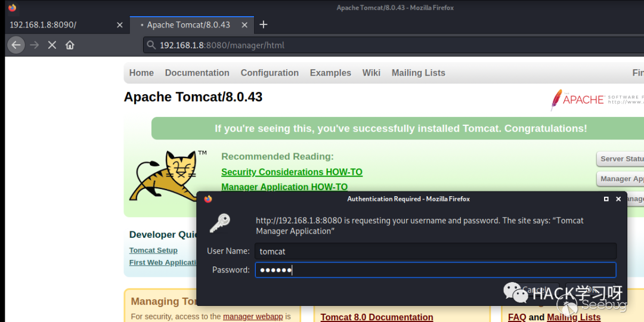Click the Firefox logo in the title bar

pos(13,8)
